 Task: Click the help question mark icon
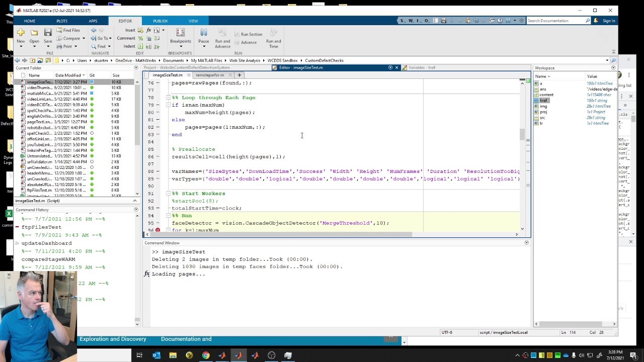coord(500,21)
